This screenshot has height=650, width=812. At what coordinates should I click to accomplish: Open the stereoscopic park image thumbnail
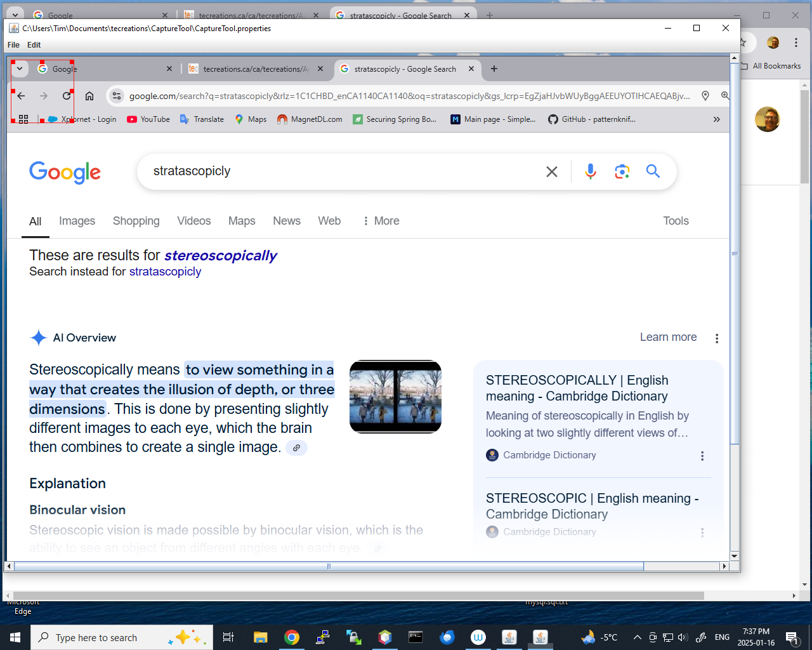pyautogui.click(x=395, y=397)
